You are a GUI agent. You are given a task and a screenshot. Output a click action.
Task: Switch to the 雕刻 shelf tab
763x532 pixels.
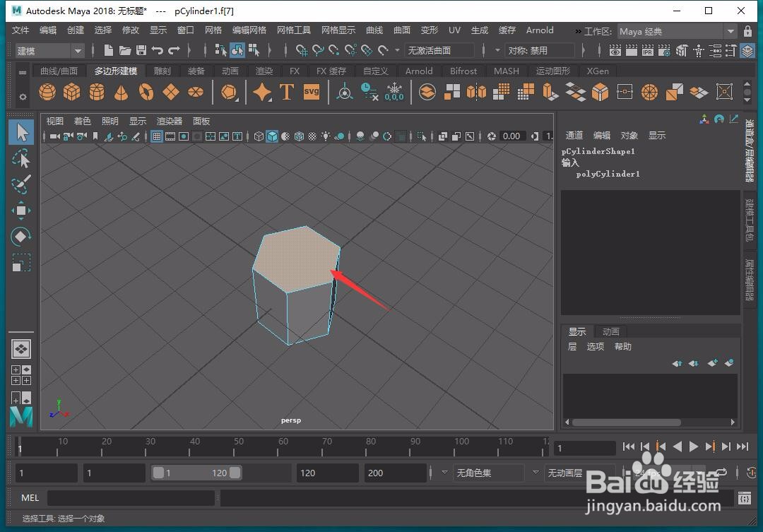162,71
